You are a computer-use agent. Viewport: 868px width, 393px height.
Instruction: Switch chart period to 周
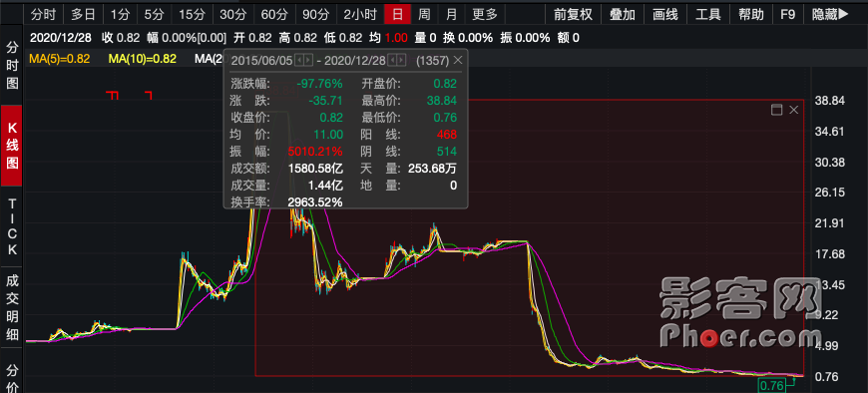(424, 14)
